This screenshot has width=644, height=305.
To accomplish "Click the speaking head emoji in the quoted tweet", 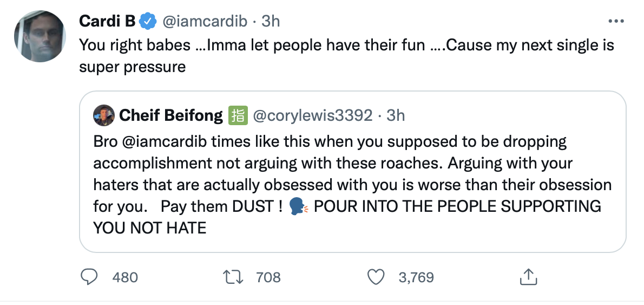I will click(x=298, y=206).
